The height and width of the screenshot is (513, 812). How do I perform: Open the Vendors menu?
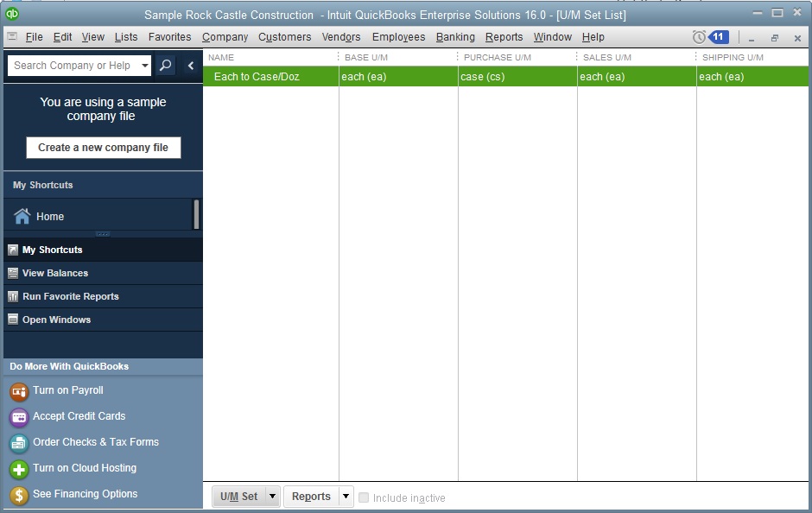pos(341,37)
